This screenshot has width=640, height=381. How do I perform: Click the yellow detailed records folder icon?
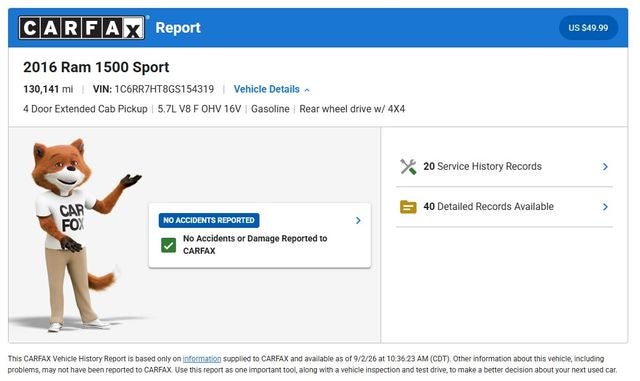[408, 207]
